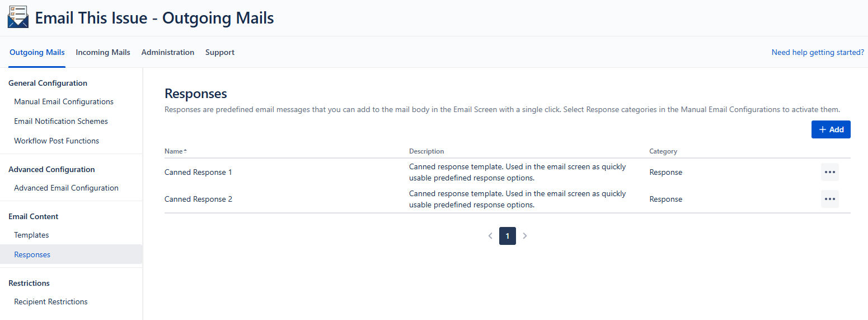Select the Outgoing Mails tab
This screenshot has width=868, height=320.
[x=37, y=52]
